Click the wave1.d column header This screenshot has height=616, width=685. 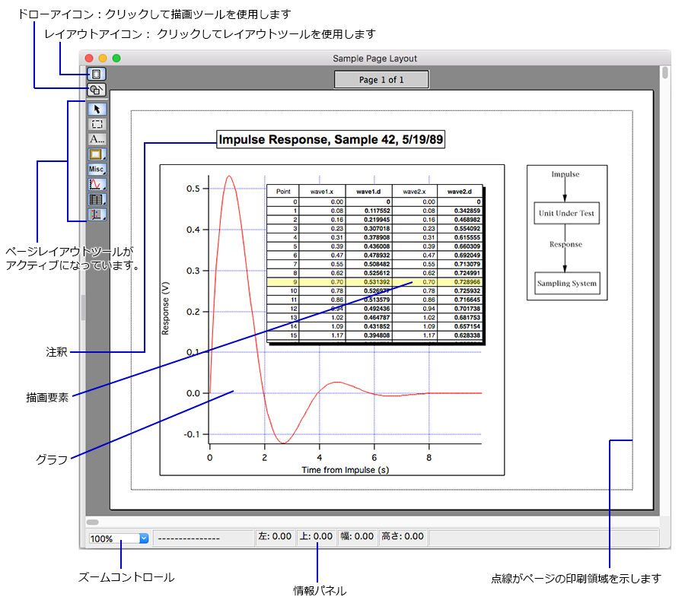coord(368,192)
